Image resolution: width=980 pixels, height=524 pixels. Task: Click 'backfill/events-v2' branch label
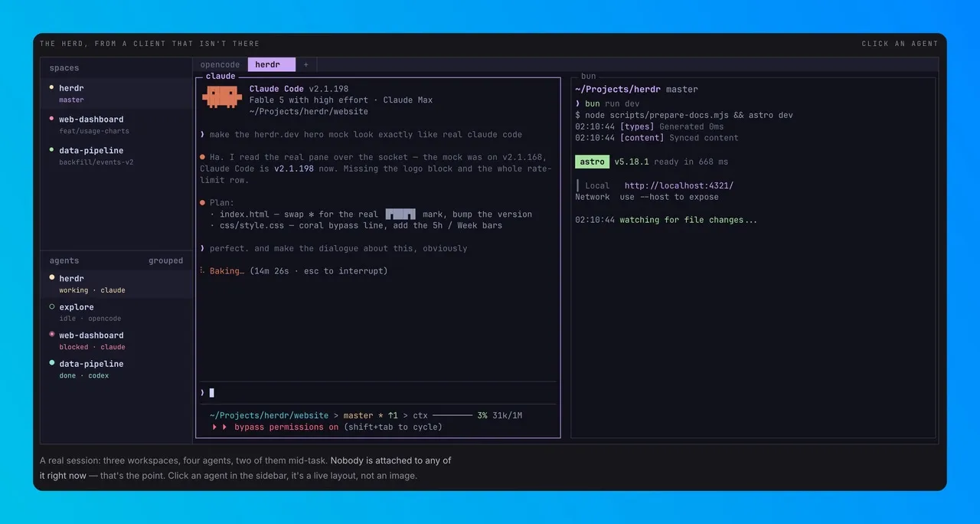pos(96,162)
